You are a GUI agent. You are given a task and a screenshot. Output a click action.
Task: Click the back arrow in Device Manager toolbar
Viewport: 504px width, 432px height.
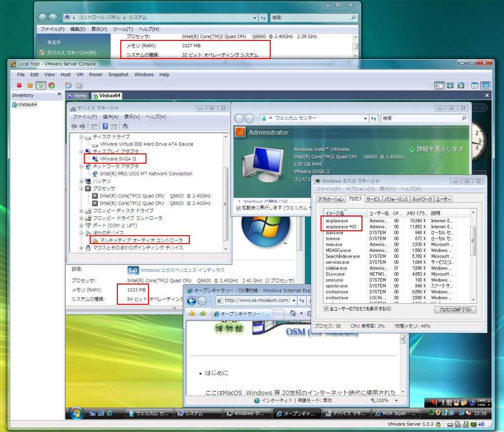click(74, 126)
